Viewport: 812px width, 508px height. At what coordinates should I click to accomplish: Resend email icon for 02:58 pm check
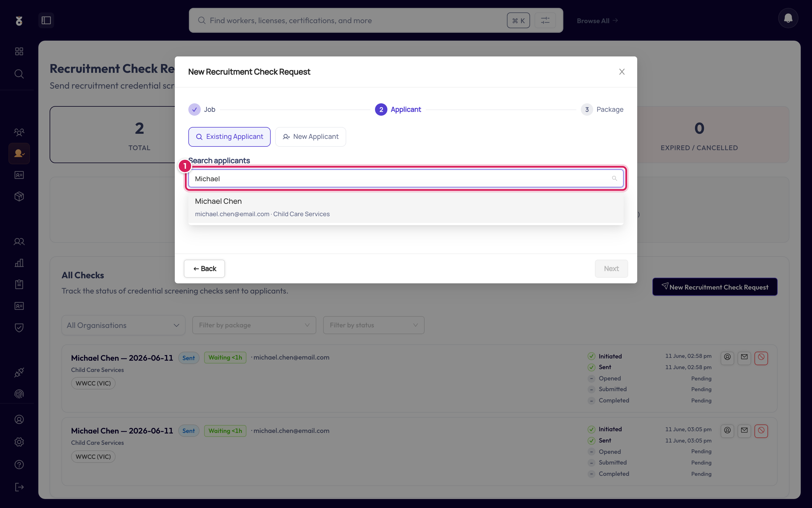[x=744, y=358]
